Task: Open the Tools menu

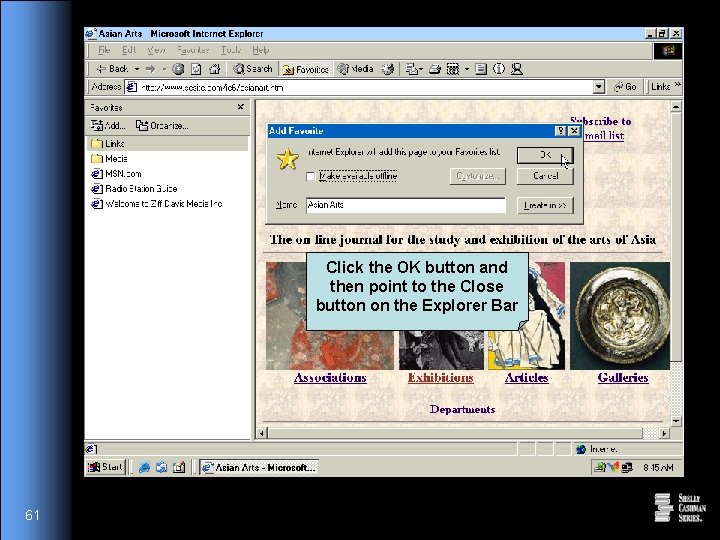Action: click(x=231, y=50)
